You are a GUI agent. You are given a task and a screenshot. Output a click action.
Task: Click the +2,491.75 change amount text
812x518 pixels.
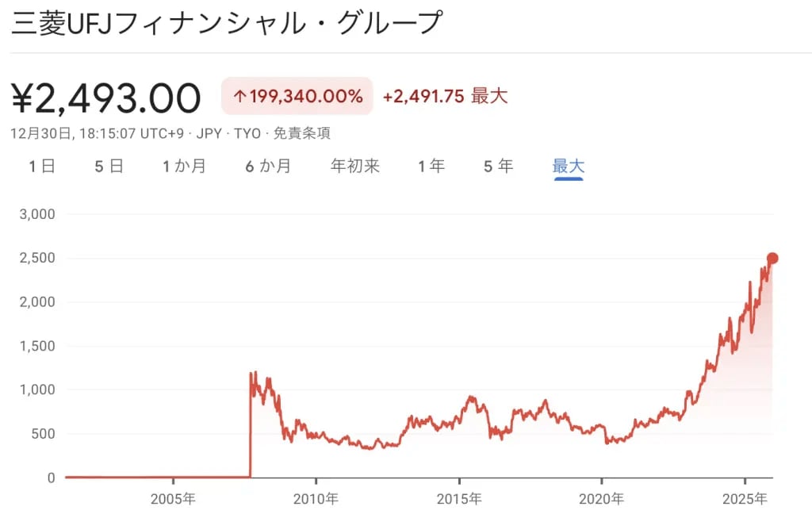(x=423, y=97)
